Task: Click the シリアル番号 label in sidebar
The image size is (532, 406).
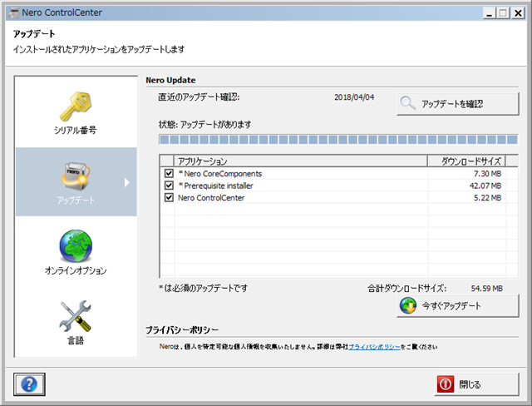Action: coord(76,130)
